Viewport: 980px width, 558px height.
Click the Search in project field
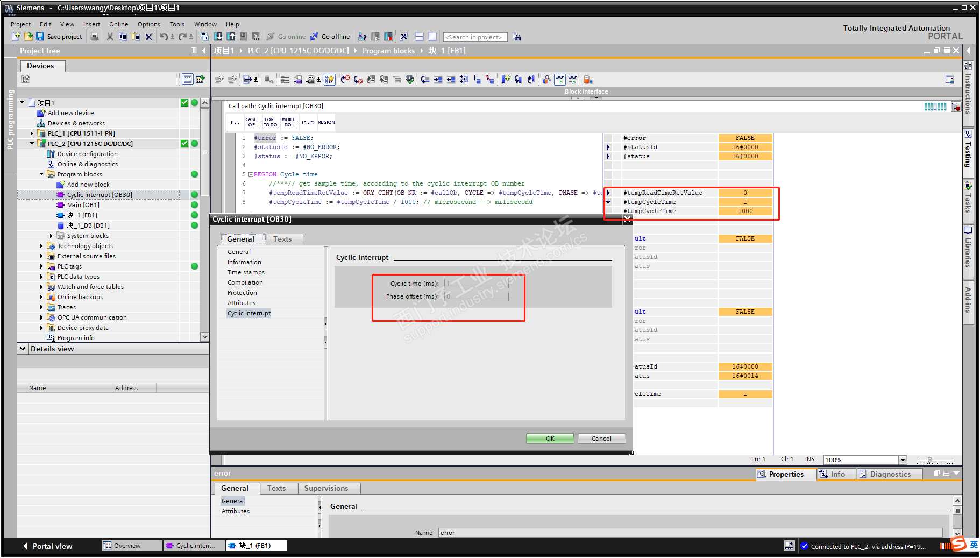475,37
